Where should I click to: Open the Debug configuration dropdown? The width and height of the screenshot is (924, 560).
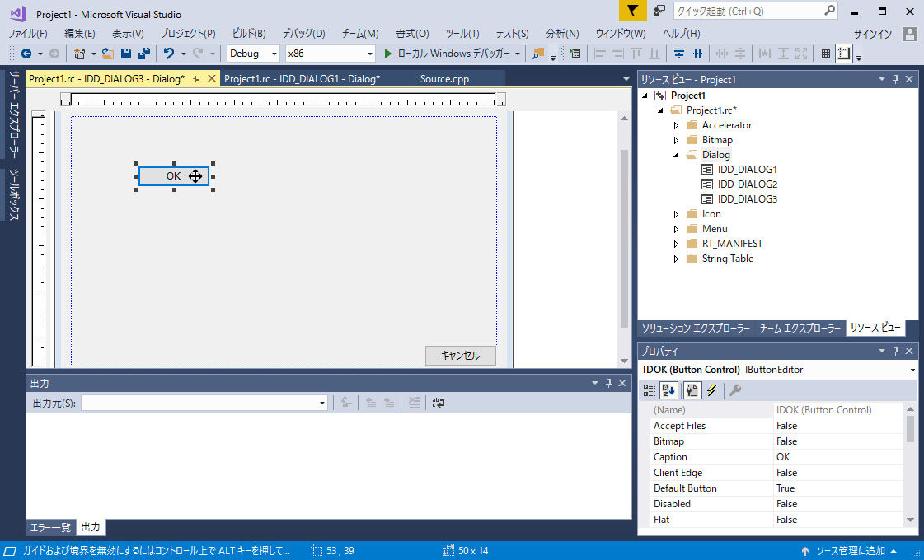pyautogui.click(x=253, y=54)
